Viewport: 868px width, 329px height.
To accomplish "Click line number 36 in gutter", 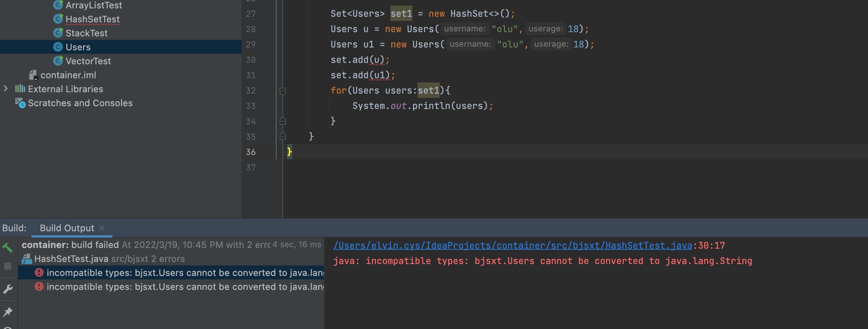I will 251,152.
